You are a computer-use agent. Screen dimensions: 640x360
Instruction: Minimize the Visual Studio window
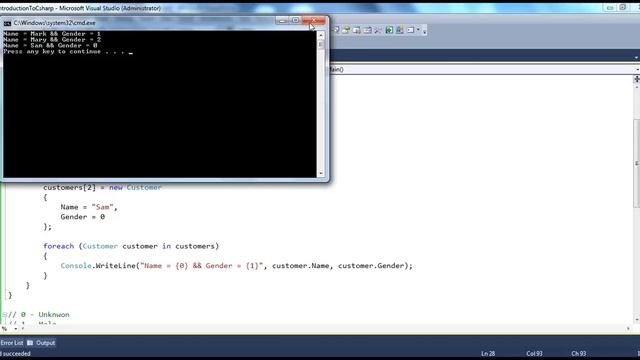click(x=610, y=7)
